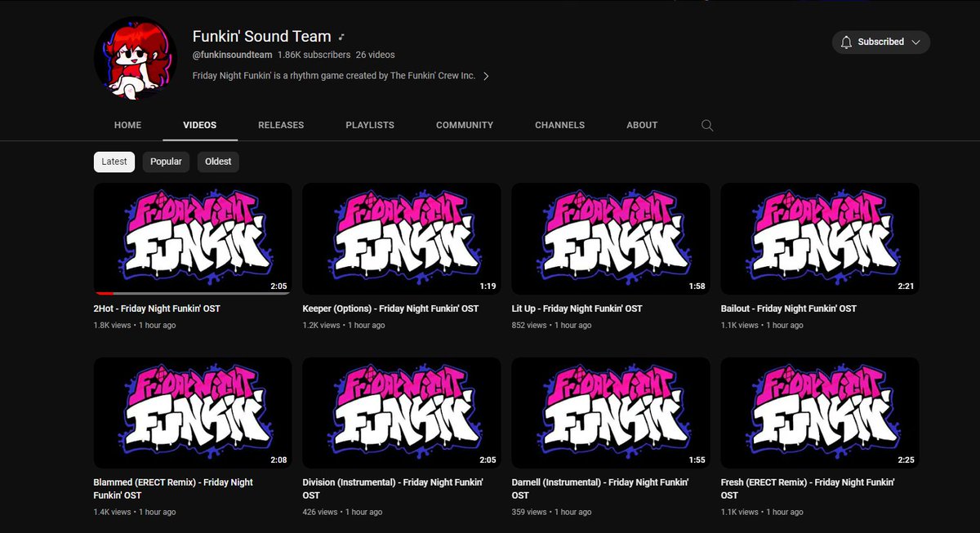This screenshot has width=980, height=533.
Task: Click the 1:19 duration badge on Keeper
Action: [488, 286]
